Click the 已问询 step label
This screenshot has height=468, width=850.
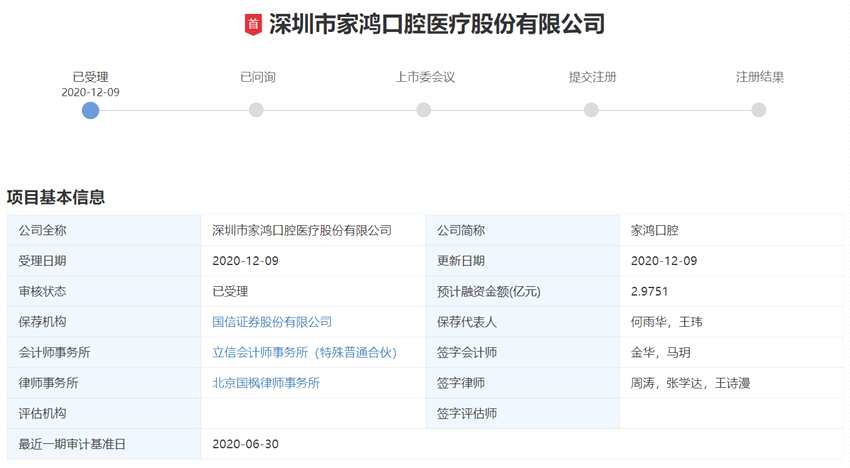point(258,77)
